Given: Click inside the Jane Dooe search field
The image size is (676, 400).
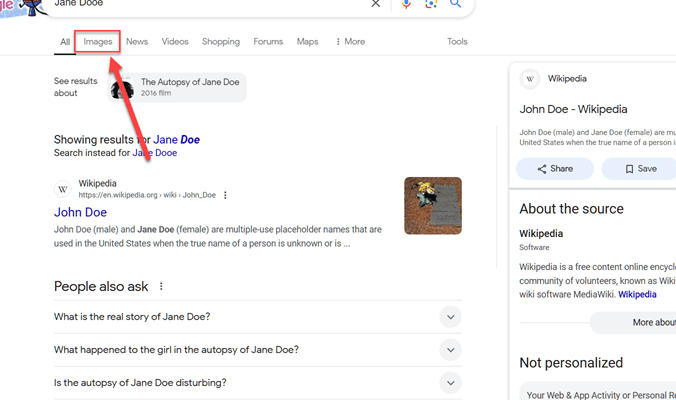Looking at the screenshot, I should pos(207,4).
